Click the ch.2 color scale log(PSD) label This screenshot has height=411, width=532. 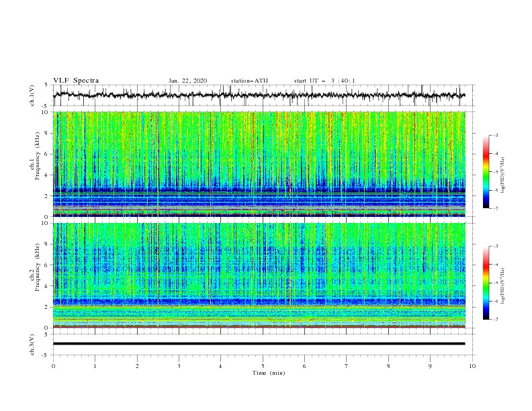click(x=503, y=285)
